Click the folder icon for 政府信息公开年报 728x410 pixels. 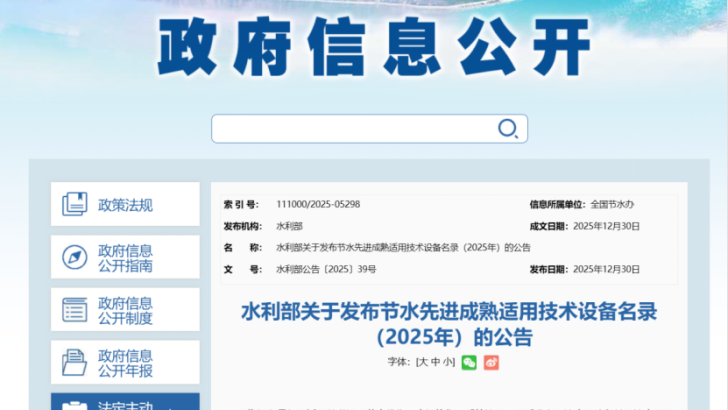74,362
